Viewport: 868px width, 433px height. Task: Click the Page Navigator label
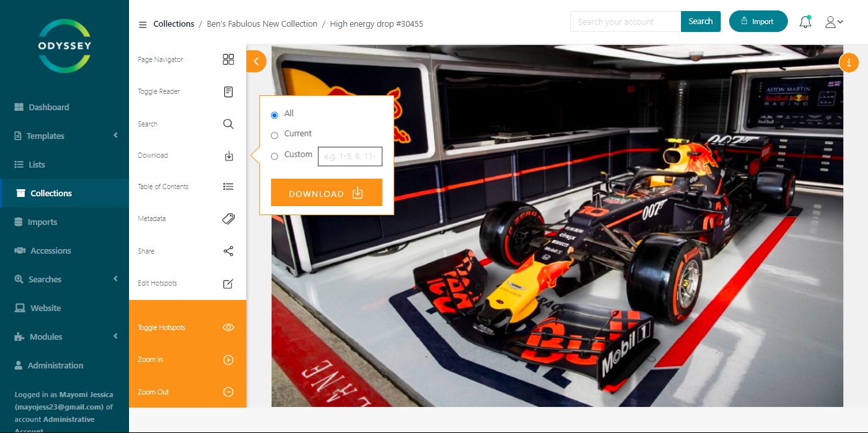pyautogui.click(x=160, y=59)
